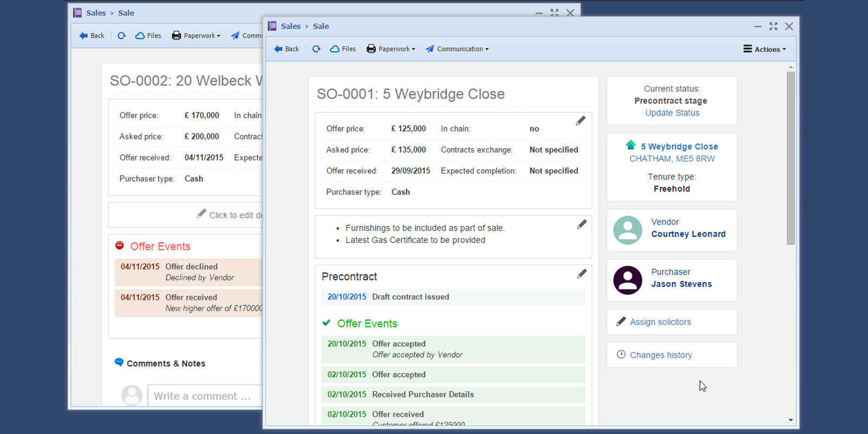Open the Paperwork dropdown in front window
868x434 pixels.
(391, 49)
